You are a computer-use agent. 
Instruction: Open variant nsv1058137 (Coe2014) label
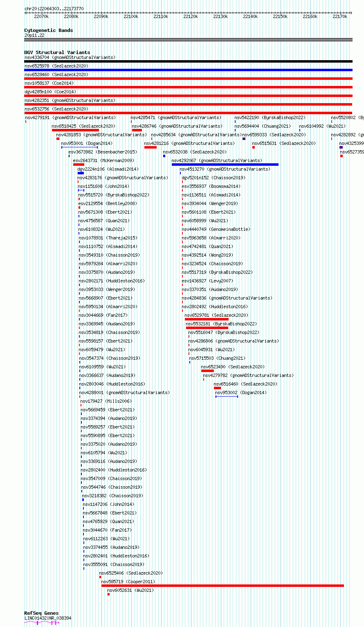(x=49, y=83)
